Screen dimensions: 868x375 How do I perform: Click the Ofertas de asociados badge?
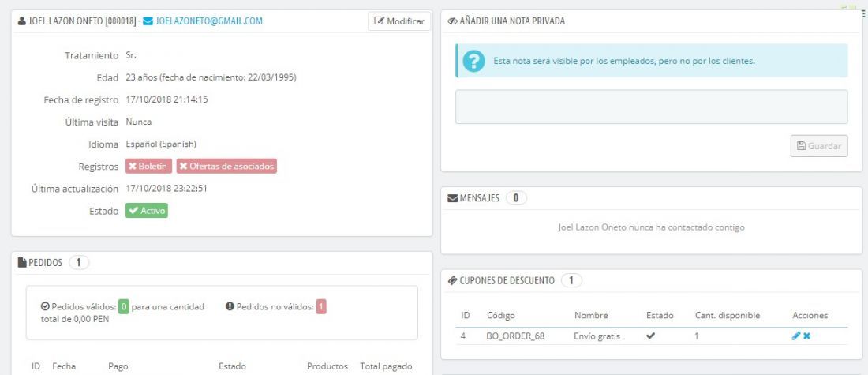(226, 166)
